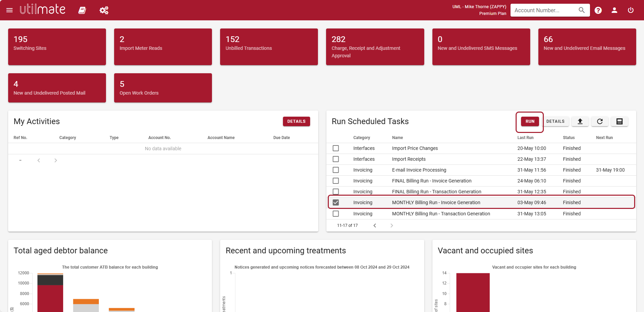The width and height of the screenshot is (644, 312).
Task: Sort Scheduled Tasks by Status column
Action: click(x=569, y=138)
